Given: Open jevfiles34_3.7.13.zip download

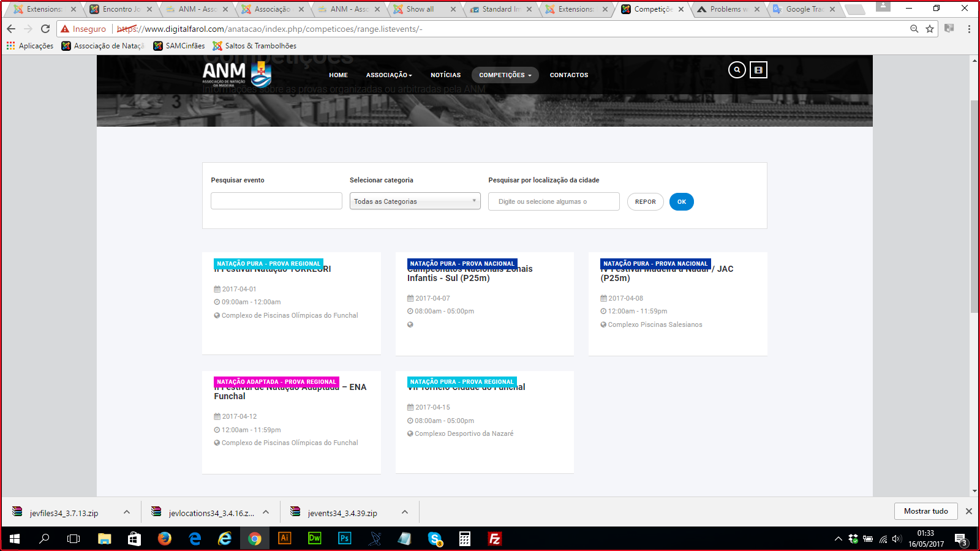Looking at the screenshot, I should (64, 513).
